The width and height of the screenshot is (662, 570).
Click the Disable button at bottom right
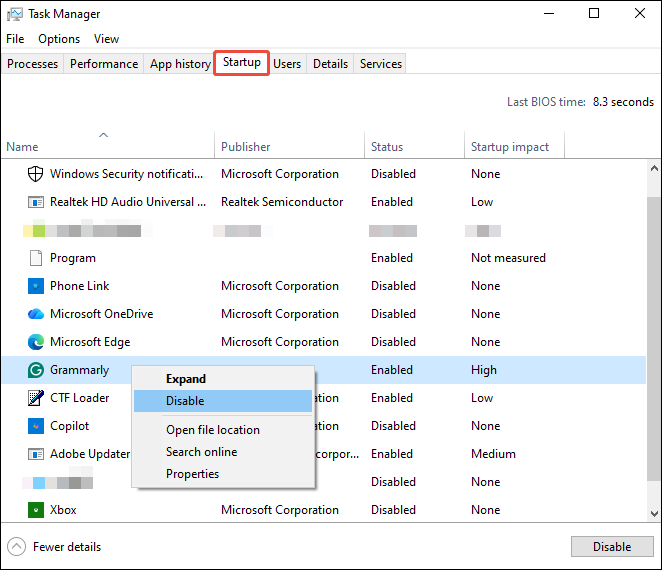point(612,547)
